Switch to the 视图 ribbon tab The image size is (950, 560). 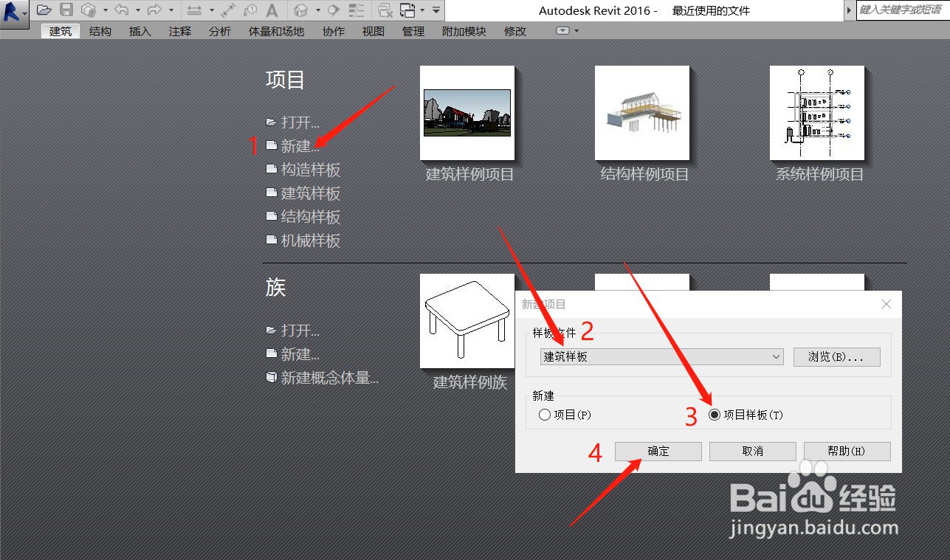pyautogui.click(x=373, y=31)
